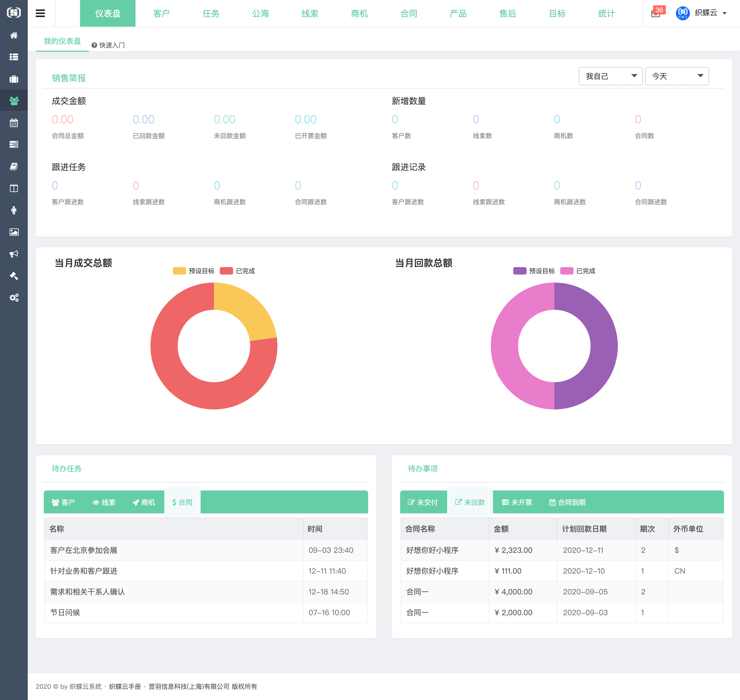Screen dimensions: 740x700
Task: Open the 我自己 dropdown selector
Action: click(x=610, y=76)
